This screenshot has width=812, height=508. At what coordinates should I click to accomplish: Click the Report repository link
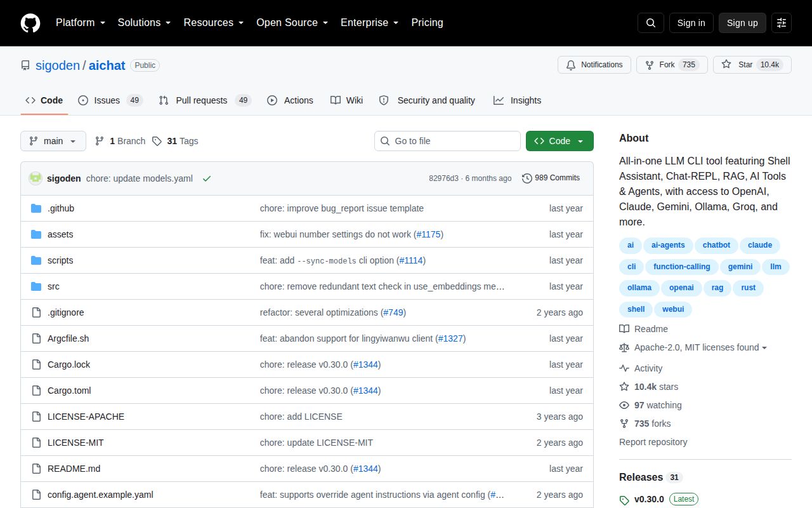653,442
